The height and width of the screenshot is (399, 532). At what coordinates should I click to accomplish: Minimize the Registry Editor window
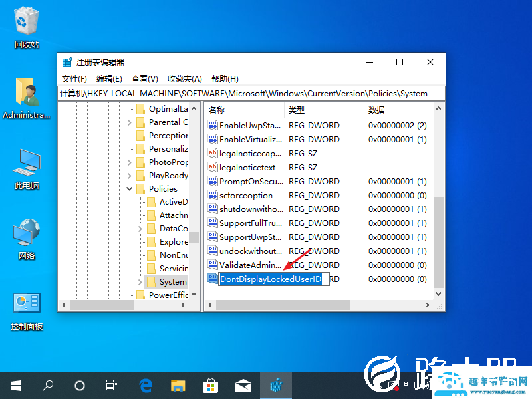tap(370, 62)
